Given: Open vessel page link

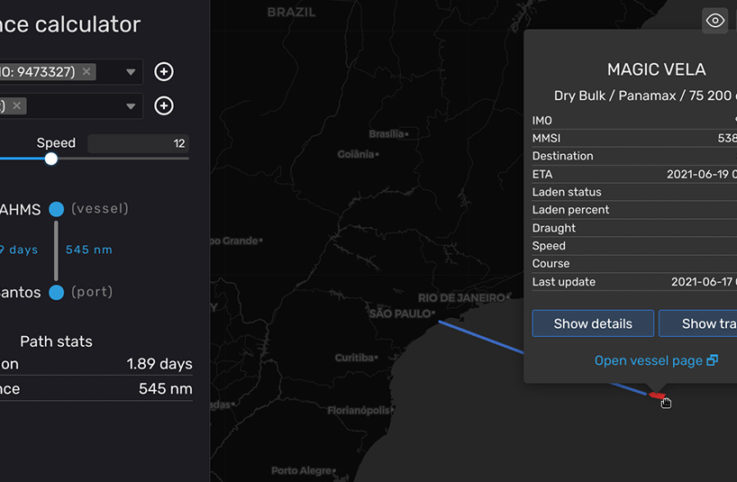Looking at the screenshot, I should [656, 361].
